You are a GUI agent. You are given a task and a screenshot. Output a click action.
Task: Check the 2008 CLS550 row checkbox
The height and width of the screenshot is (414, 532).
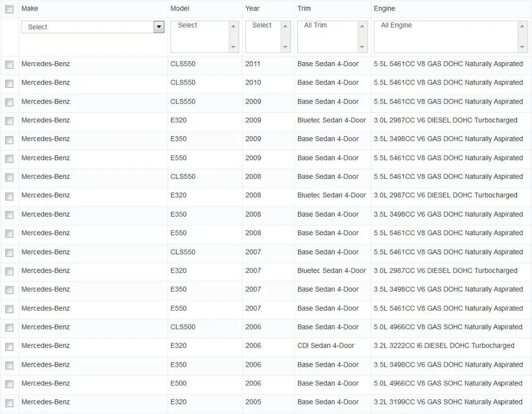(x=10, y=177)
